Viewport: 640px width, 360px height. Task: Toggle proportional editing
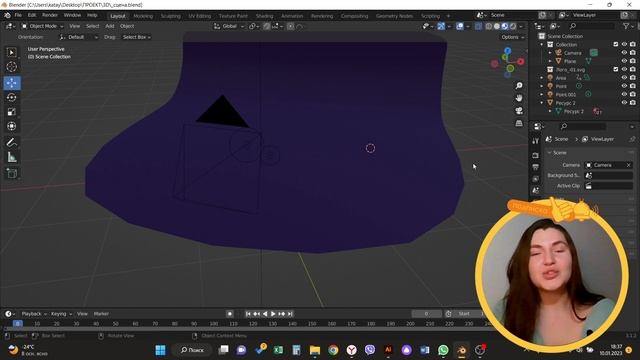(290, 26)
